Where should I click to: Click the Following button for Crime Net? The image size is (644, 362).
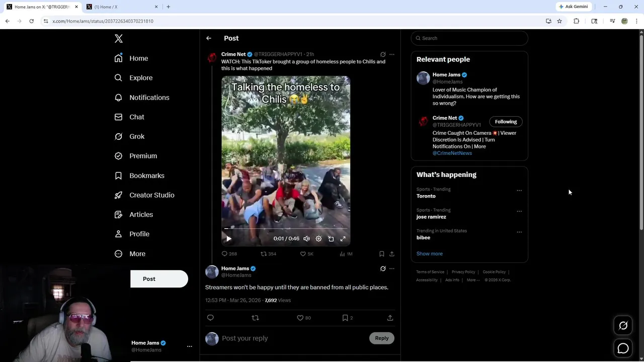[x=506, y=122]
